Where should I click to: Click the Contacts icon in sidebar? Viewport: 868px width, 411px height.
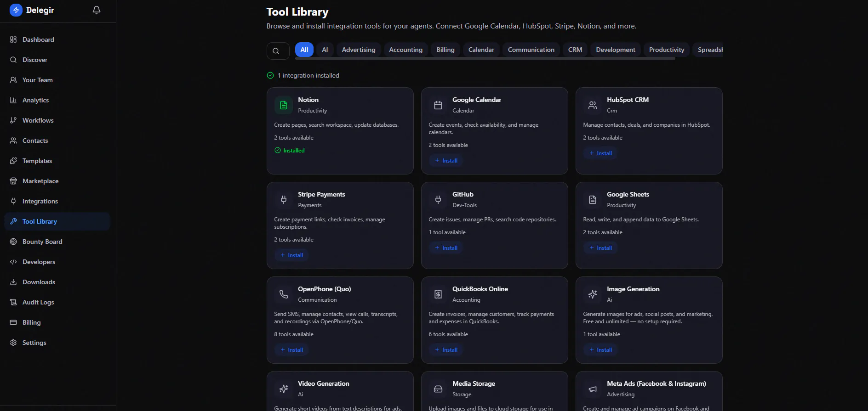[x=13, y=141]
